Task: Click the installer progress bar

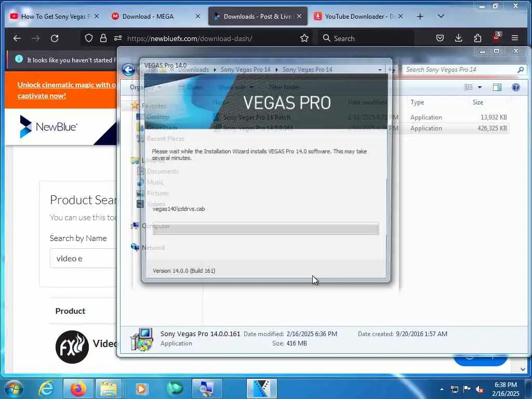Action: [x=266, y=229]
